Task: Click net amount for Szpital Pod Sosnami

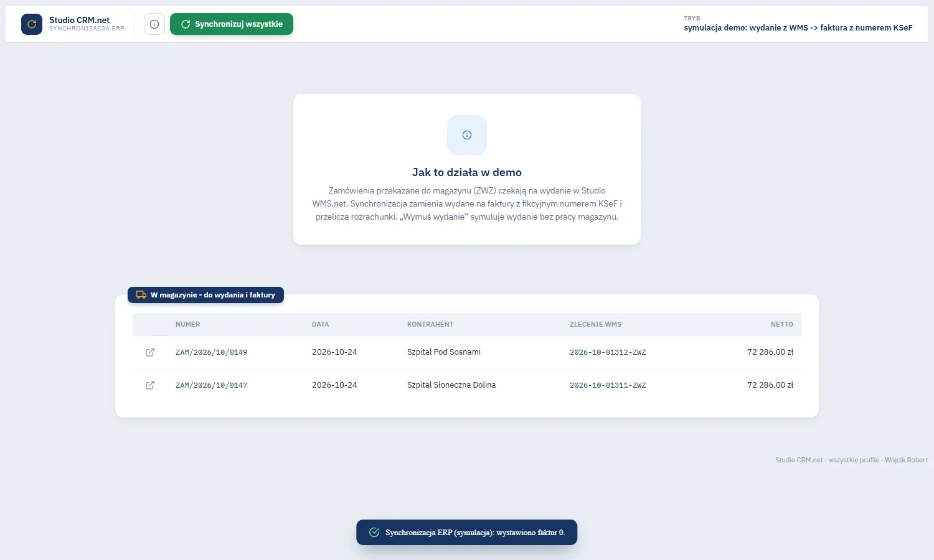Action: point(770,352)
